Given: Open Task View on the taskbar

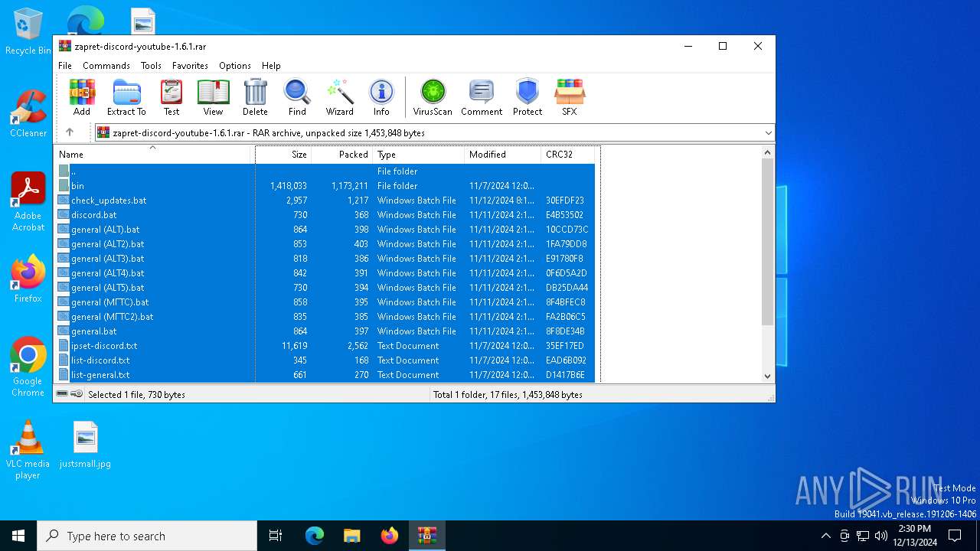Looking at the screenshot, I should coord(276,536).
